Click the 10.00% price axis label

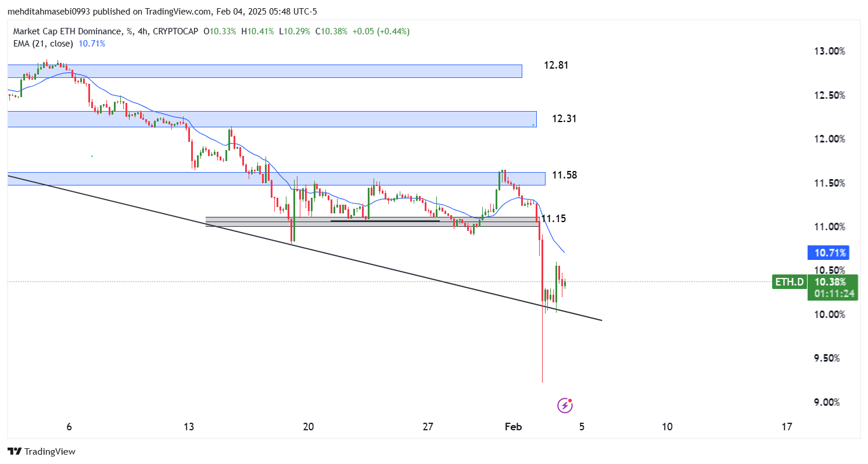pyautogui.click(x=828, y=315)
